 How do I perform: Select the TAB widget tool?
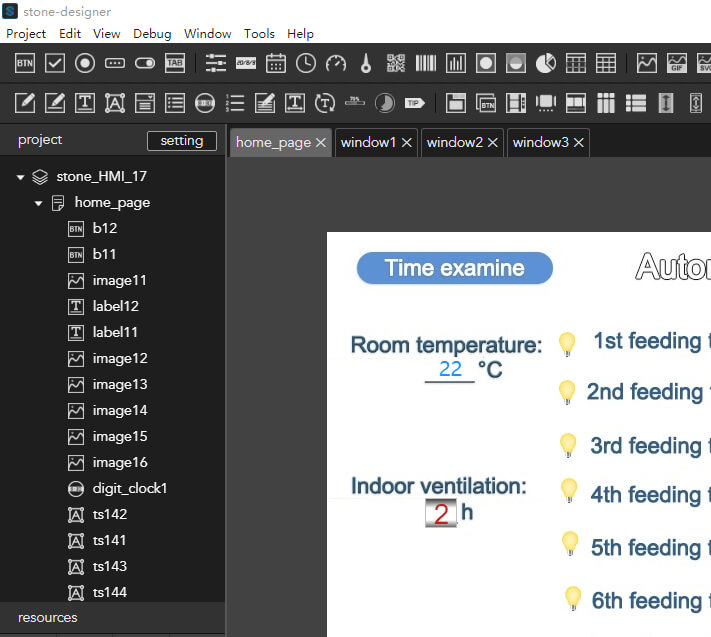pos(175,63)
